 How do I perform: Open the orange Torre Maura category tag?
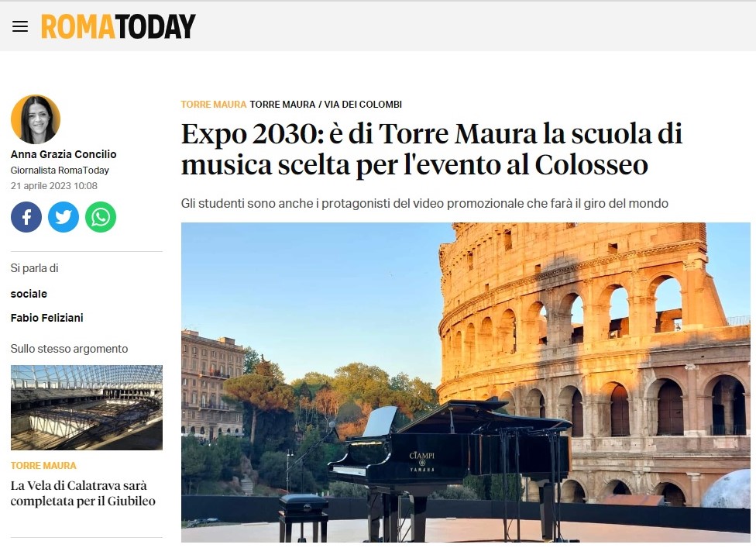214,104
